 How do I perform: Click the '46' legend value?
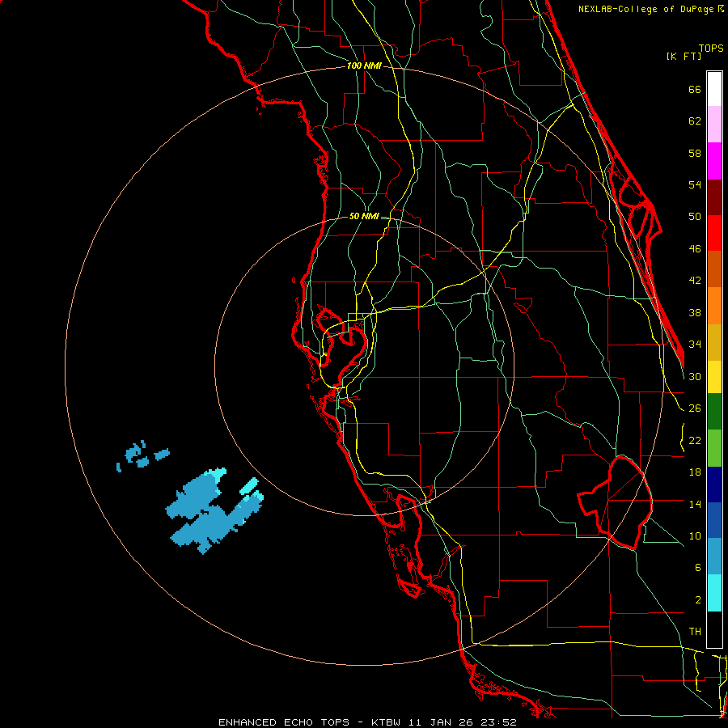click(695, 249)
